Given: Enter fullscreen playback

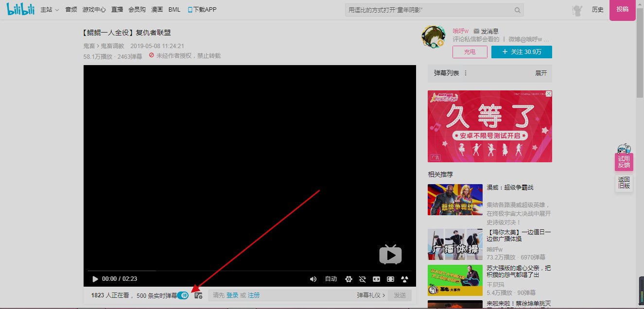Looking at the screenshot, I should 403,279.
